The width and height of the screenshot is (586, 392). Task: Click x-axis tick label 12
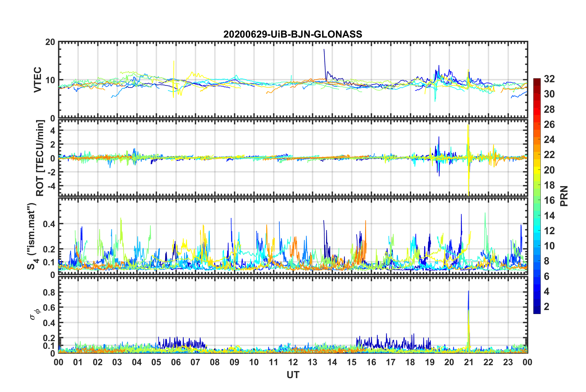coord(293,362)
